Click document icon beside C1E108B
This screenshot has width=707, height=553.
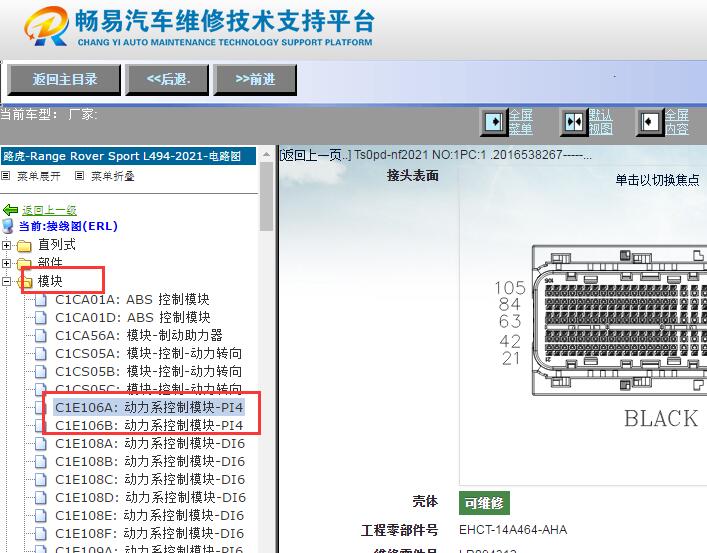pos(41,461)
